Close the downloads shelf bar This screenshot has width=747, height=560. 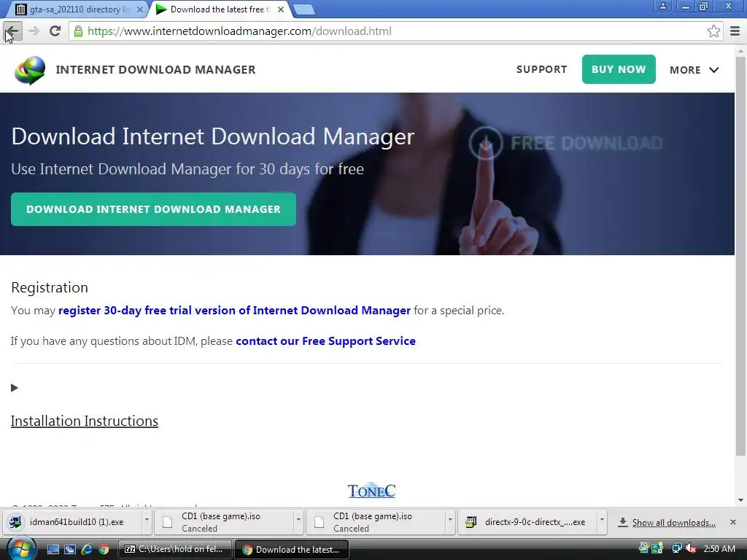pyautogui.click(x=732, y=522)
